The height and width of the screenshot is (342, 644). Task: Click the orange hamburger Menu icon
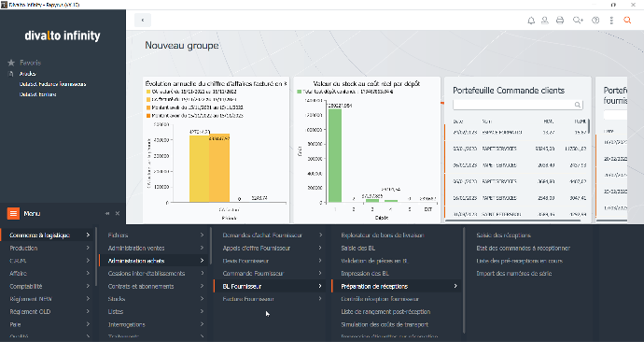click(13, 213)
